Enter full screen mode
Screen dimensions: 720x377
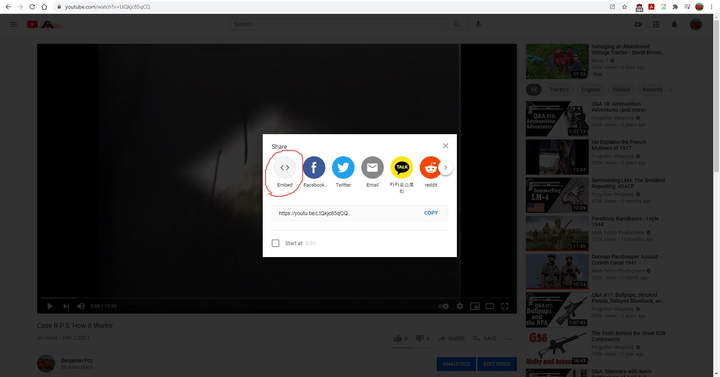pos(505,306)
